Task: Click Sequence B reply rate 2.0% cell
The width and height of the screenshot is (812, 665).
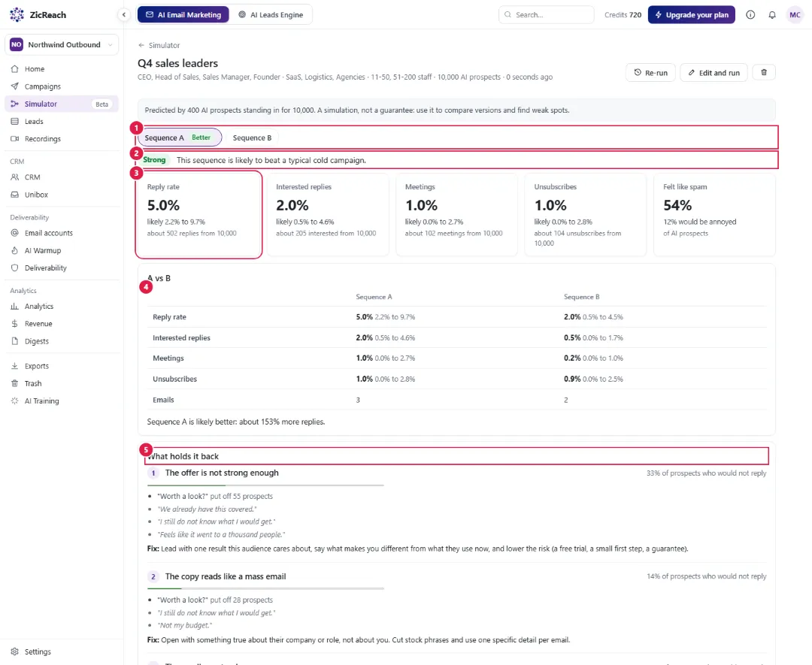Action: pos(593,316)
